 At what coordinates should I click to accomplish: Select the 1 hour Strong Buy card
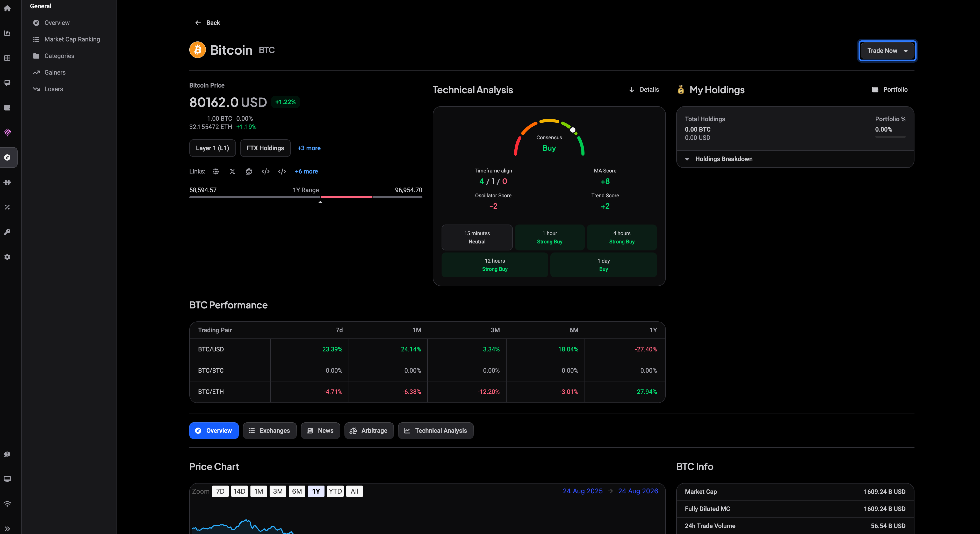coord(549,237)
